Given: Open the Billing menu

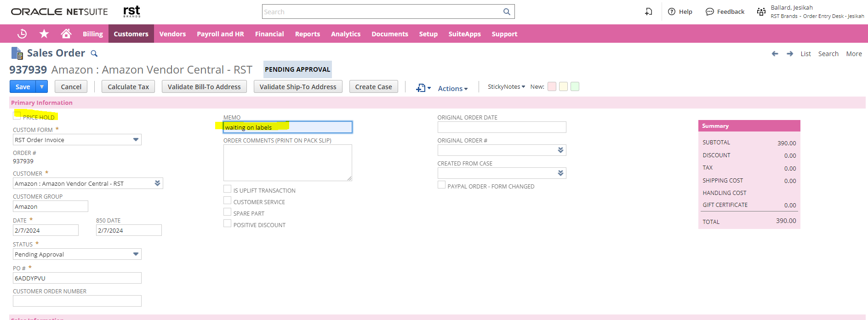Looking at the screenshot, I should click(x=93, y=34).
